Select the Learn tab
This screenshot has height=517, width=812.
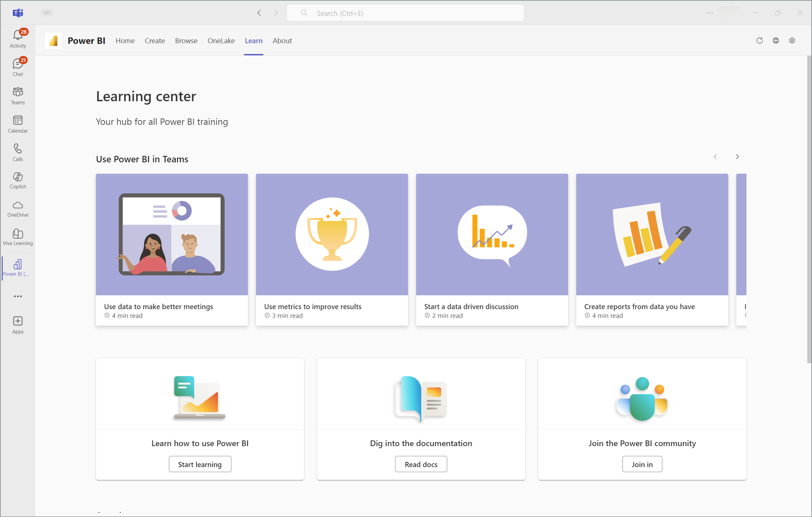click(x=254, y=41)
